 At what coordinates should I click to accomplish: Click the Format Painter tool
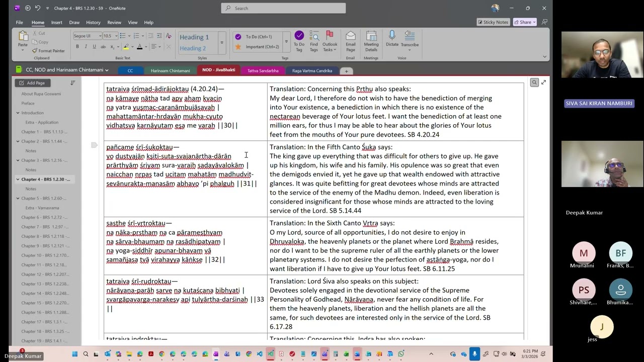pyautogui.click(x=48, y=51)
